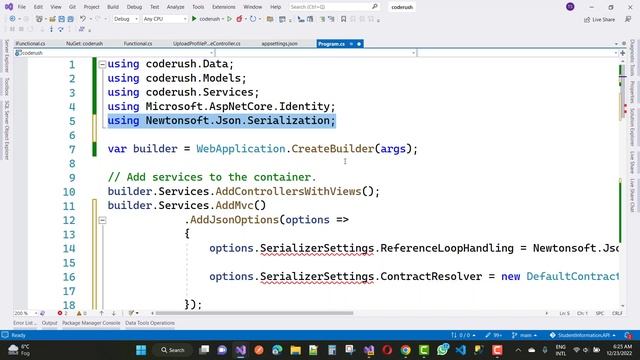Start debugging with the green coderush play button
This screenshot has width=640, height=360.
194,19
